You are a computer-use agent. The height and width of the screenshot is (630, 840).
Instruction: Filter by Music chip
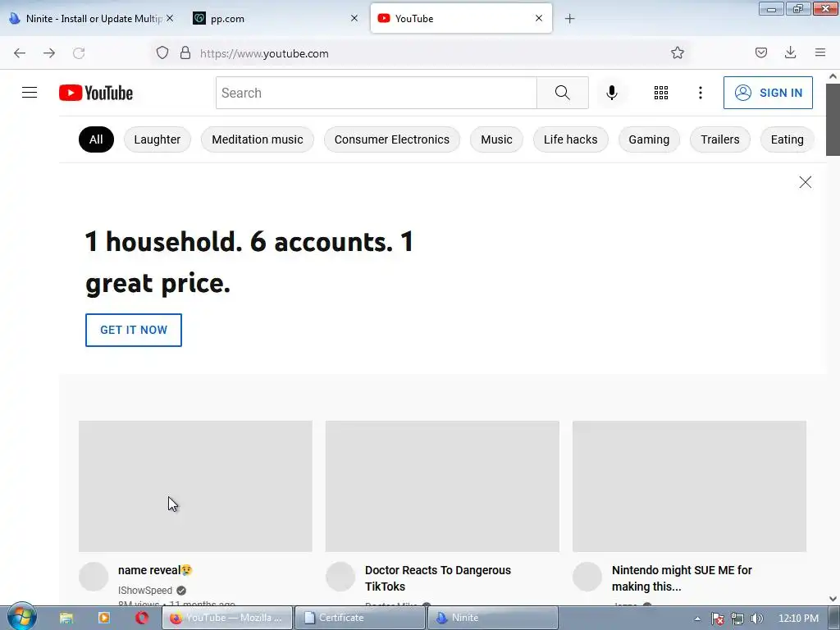[x=496, y=139]
